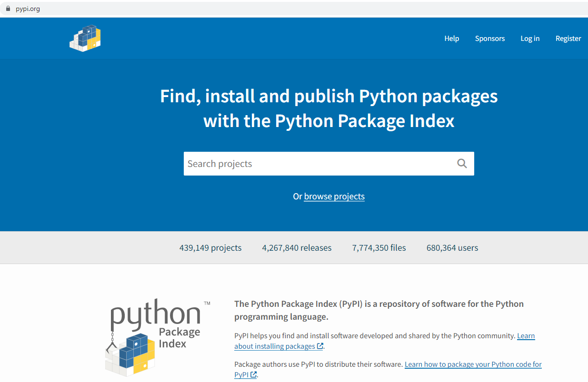Open "Learn about installing packages" link
The image size is (588, 382).
[x=274, y=346]
